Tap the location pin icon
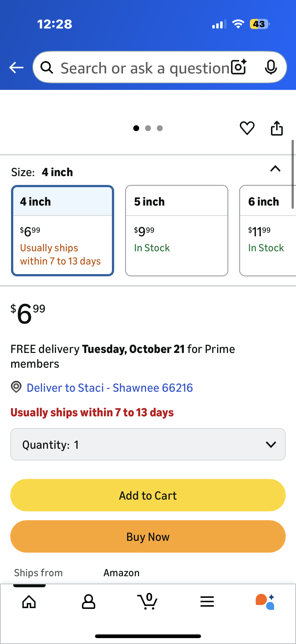296x644 pixels. (16, 387)
